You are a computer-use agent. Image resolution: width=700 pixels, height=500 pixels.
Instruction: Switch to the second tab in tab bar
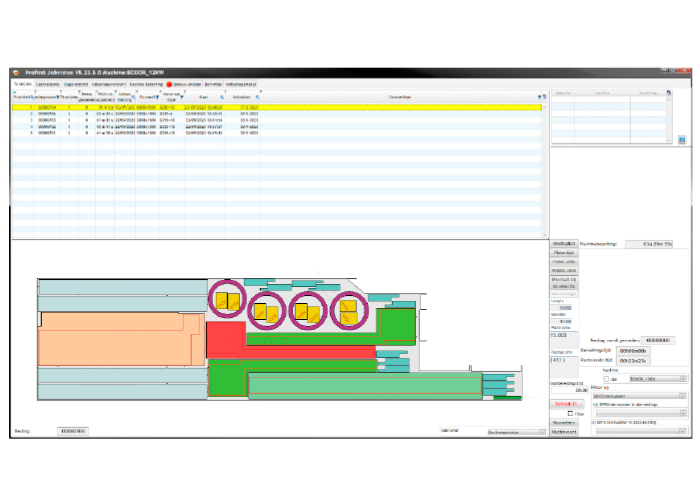(46, 85)
